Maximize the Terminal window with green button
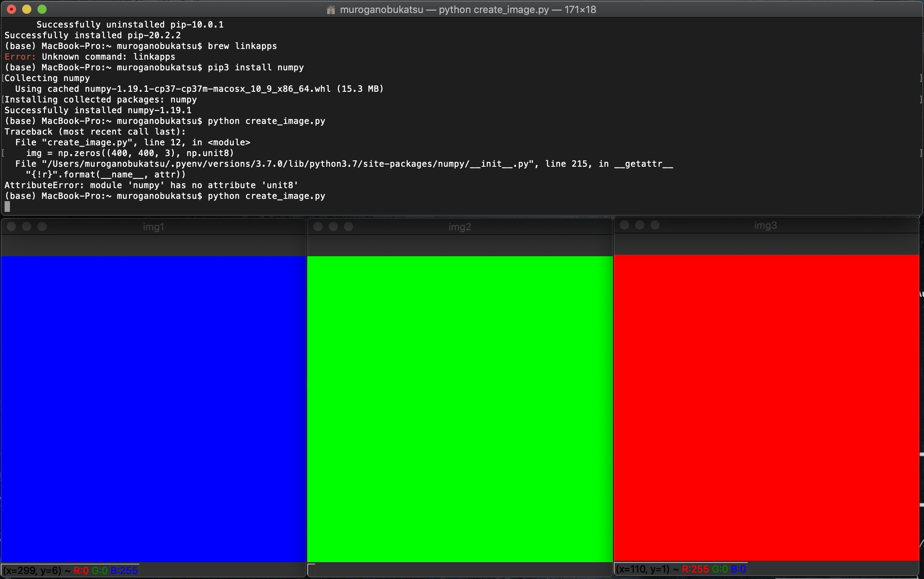 [x=42, y=9]
